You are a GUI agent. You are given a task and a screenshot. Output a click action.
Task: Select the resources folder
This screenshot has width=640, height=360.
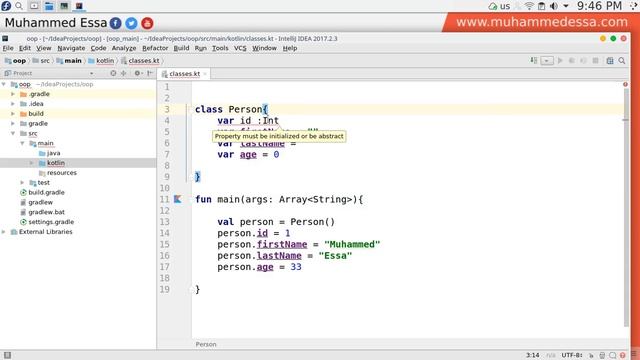click(x=58, y=173)
